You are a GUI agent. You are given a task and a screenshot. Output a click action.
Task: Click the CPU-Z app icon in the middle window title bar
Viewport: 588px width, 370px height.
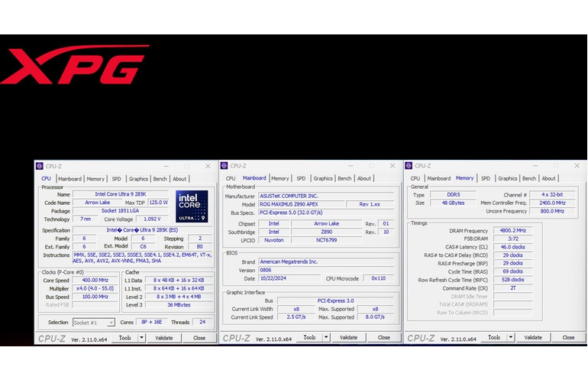225,165
